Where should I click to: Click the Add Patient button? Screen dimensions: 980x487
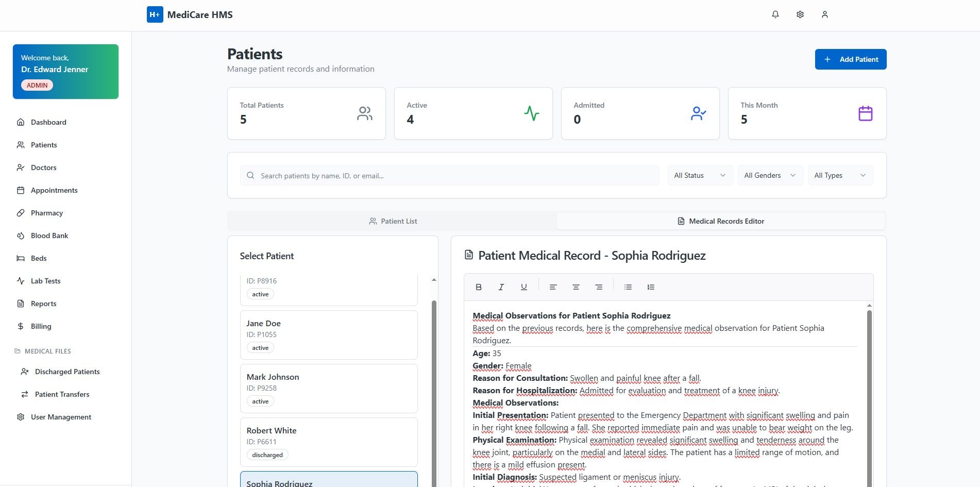pyautogui.click(x=850, y=59)
